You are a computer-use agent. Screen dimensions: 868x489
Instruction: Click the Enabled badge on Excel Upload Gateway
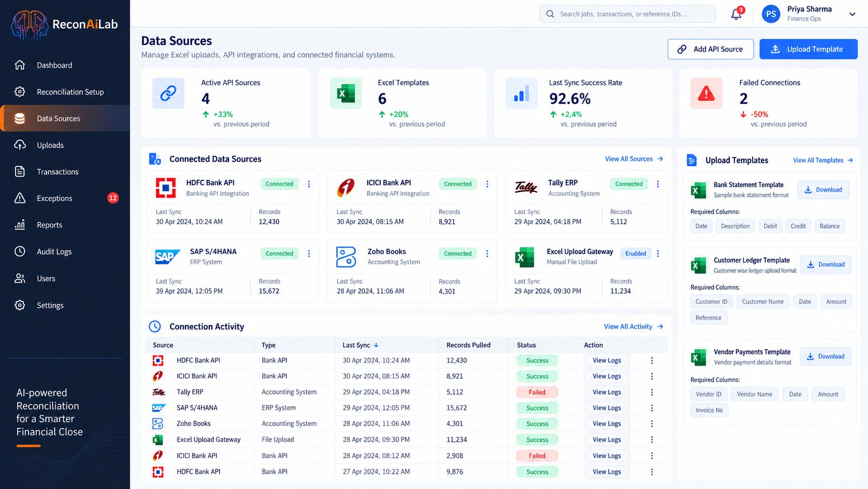(x=635, y=254)
